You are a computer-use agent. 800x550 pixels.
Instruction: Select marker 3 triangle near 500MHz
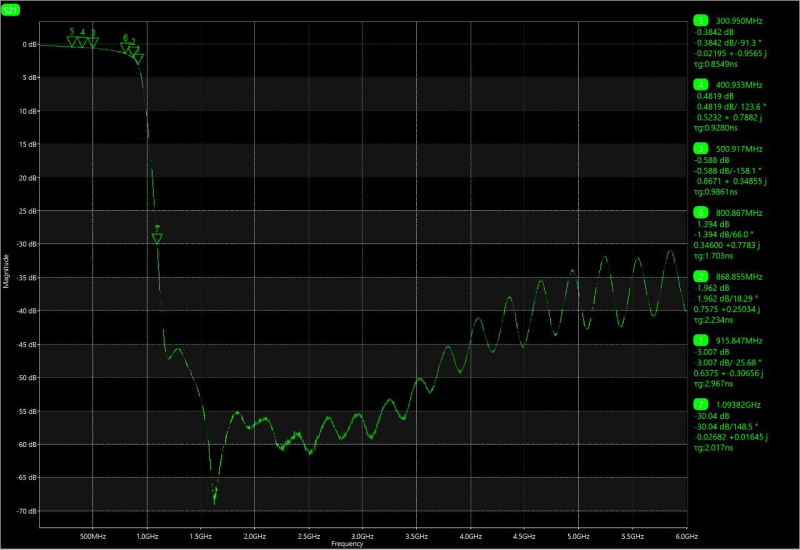[x=93, y=43]
